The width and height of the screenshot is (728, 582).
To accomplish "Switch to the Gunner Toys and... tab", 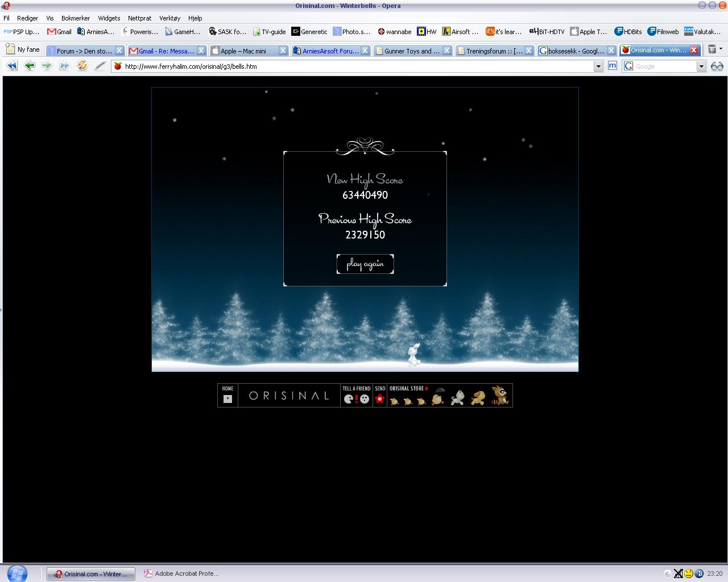I will (x=412, y=51).
